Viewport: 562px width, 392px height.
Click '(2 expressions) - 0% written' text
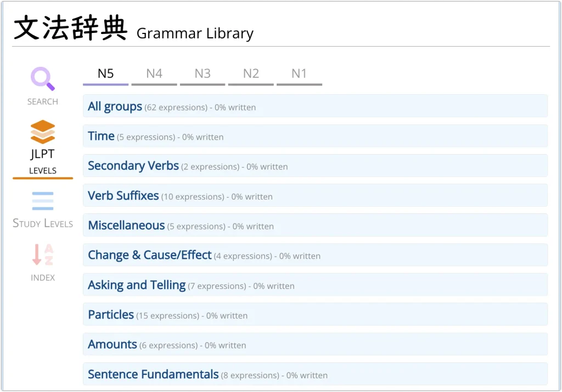pyautogui.click(x=234, y=167)
